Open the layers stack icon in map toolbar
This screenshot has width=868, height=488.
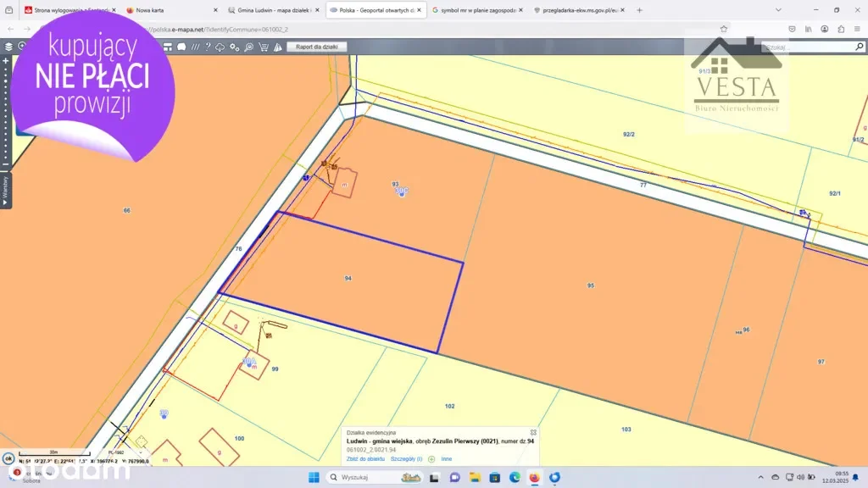(8, 47)
